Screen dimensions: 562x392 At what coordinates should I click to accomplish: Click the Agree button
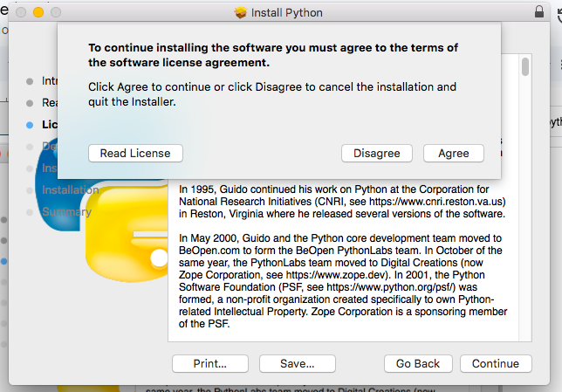[x=453, y=153]
